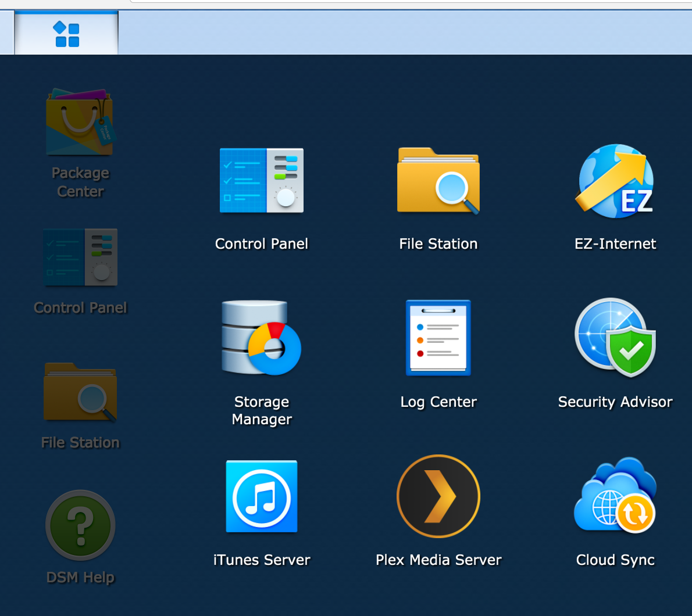Open the EZ-Internet wizard icon

(x=615, y=181)
